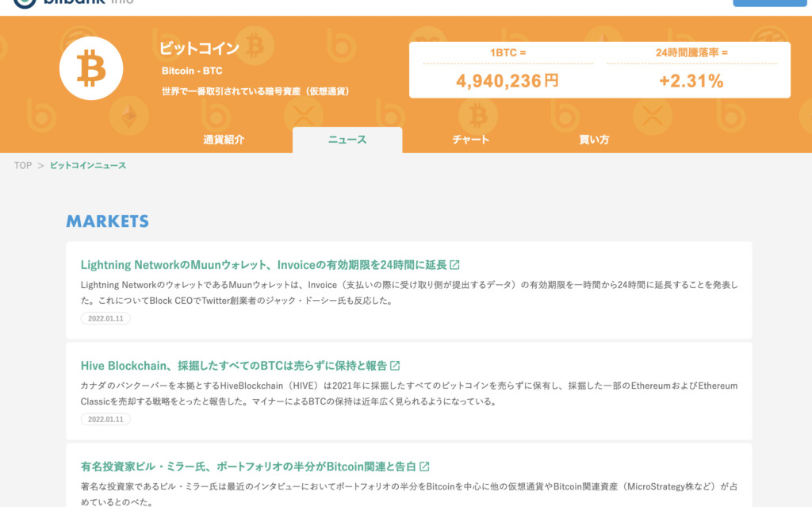Click the ビットコインニュース breadcrumb
Viewport: 812px width, 507px height.
click(88, 165)
